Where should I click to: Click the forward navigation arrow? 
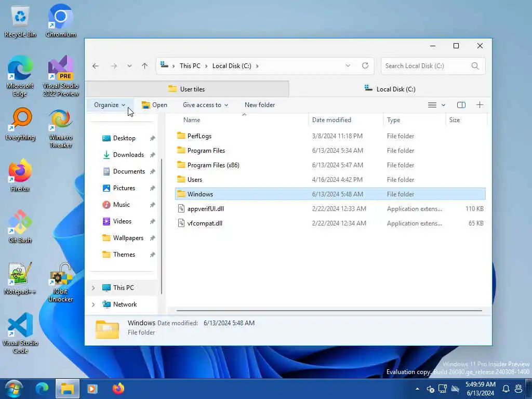click(x=114, y=66)
